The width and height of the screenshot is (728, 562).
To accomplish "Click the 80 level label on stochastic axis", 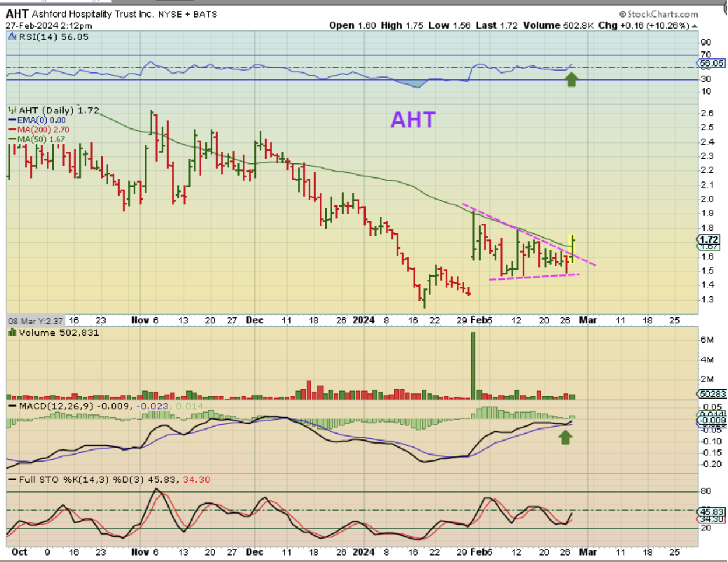I will pyautogui.click(x=706, y=491).
